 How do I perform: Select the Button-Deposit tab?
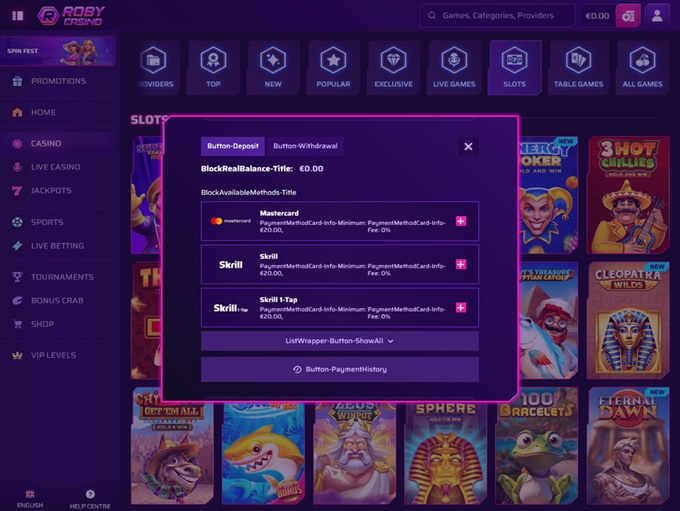click(232, 146)
